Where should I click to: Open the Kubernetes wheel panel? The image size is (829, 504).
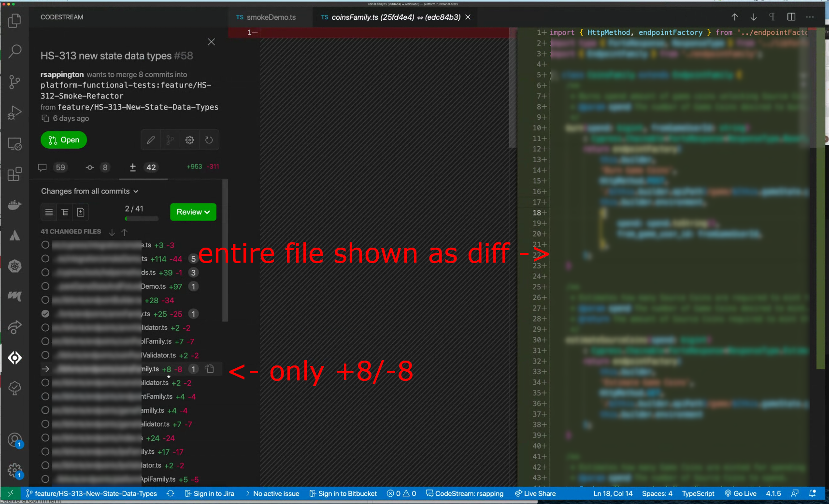tap(14, 266)
